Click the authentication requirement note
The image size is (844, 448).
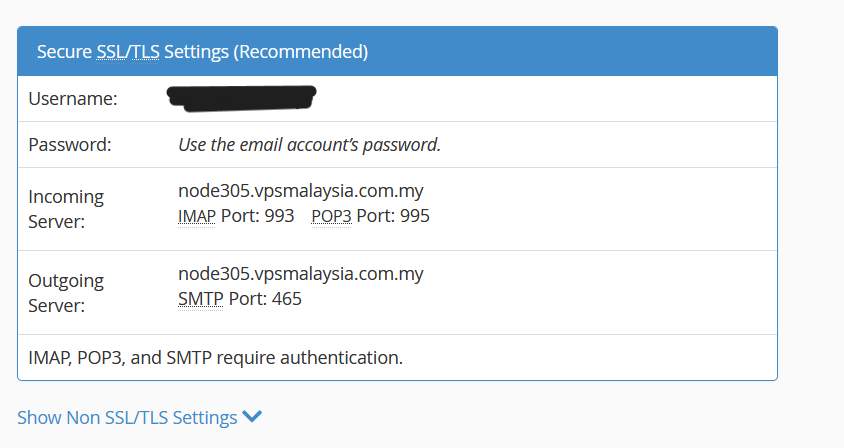(215, 357)
